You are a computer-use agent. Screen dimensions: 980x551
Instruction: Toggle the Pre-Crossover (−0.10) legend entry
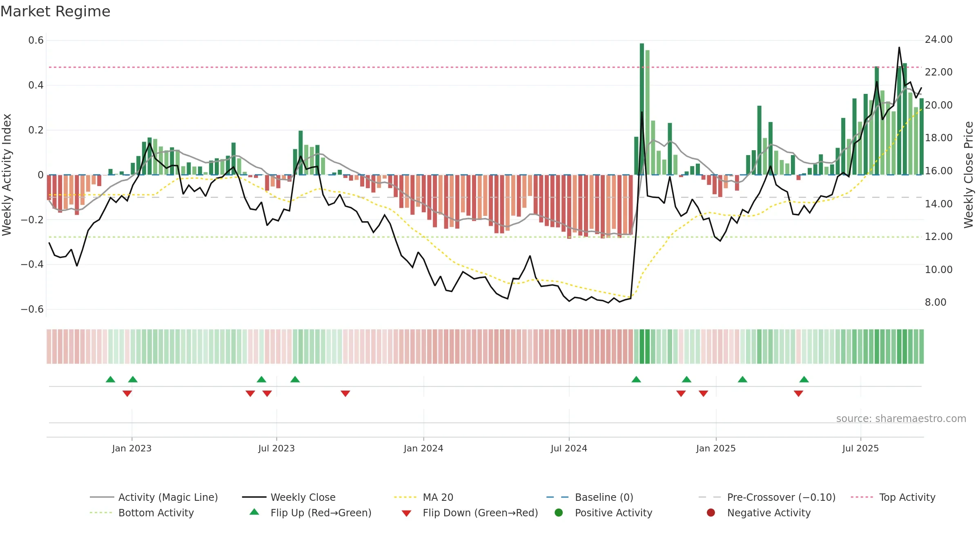(x=767, y=497)
